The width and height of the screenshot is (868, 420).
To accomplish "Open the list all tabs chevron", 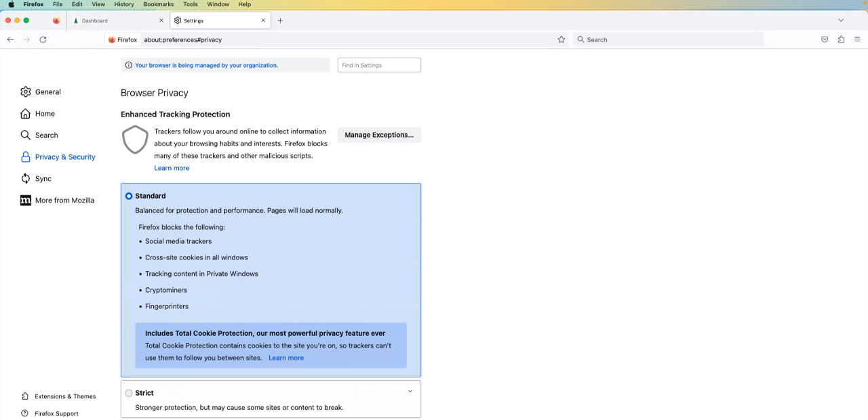I will tap(841, 20).
